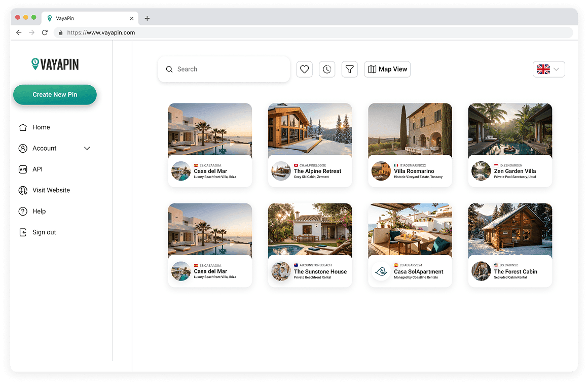
Task: Open filters using the funnel icon
Action: pyautogui.click(x=349, y=69)
